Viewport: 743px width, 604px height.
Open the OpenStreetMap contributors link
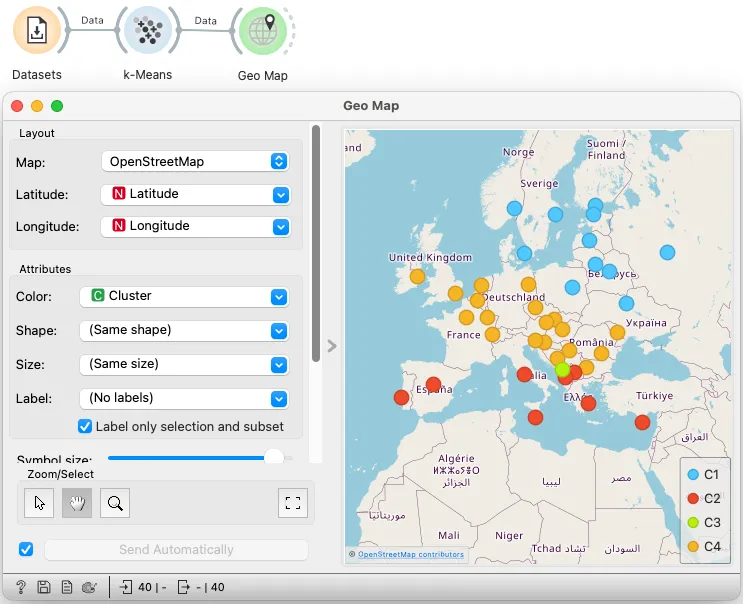411,554
